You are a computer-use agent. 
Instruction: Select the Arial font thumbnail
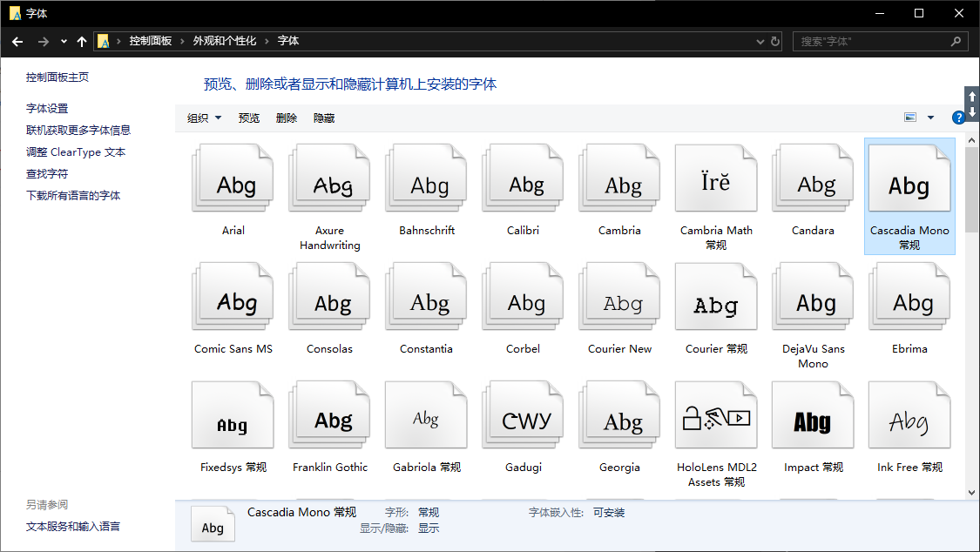pyautogui.click(x=233, y=178)
